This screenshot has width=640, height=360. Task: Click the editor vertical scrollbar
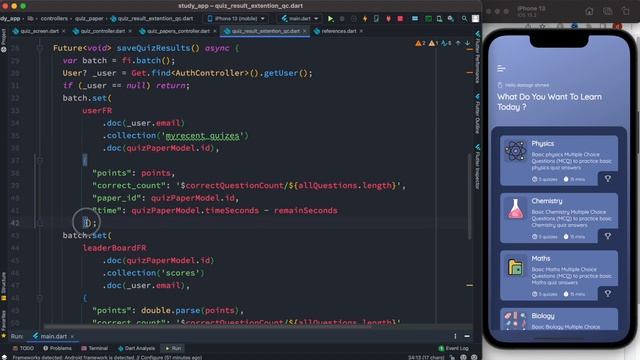point(469,197)
